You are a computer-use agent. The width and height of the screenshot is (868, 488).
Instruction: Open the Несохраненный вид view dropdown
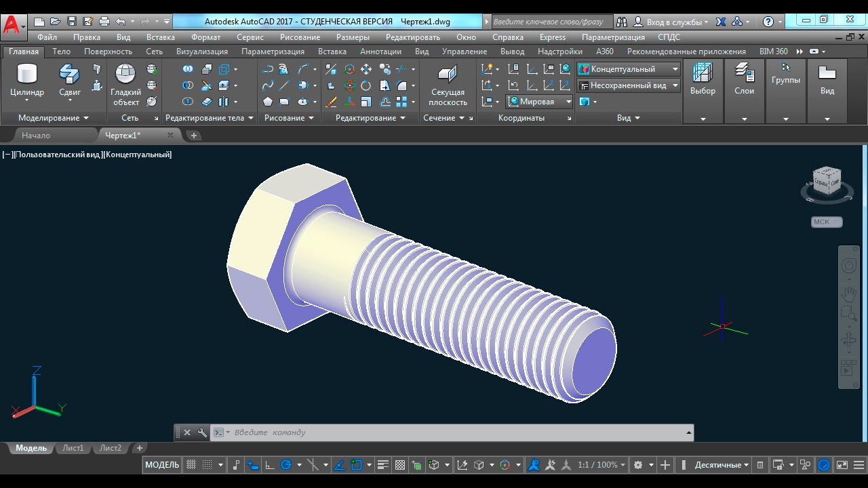point(675,85)
